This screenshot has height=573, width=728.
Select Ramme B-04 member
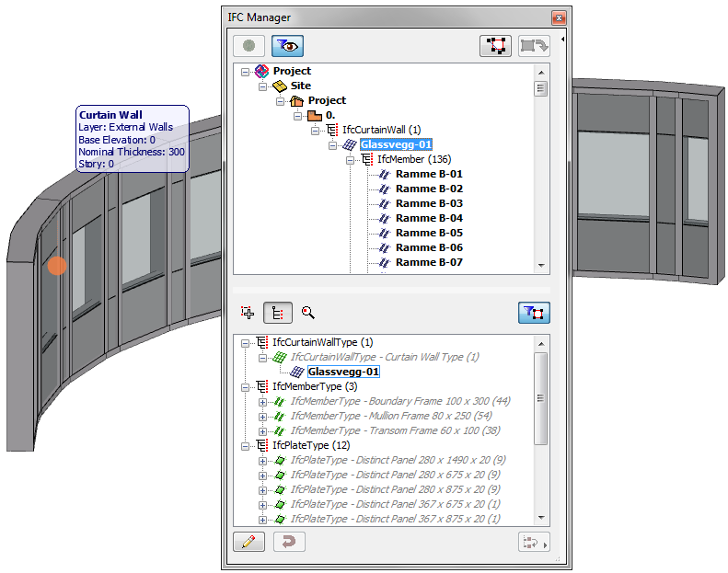tap(429, 218)
